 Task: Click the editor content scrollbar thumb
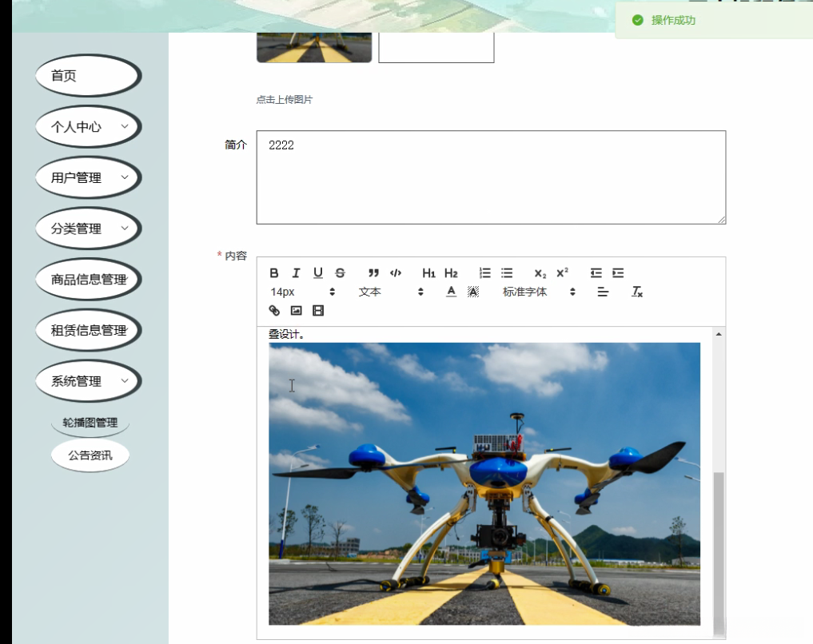click(x=719, y=553)
